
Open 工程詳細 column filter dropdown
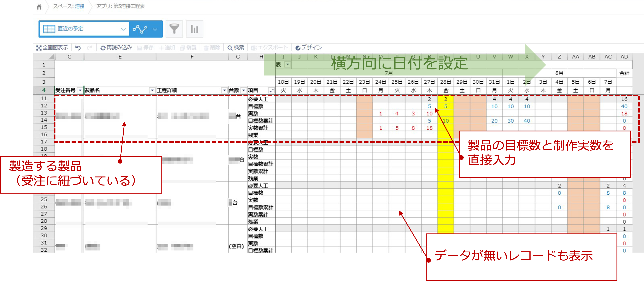pyautogui.click(x=224, y=90)
